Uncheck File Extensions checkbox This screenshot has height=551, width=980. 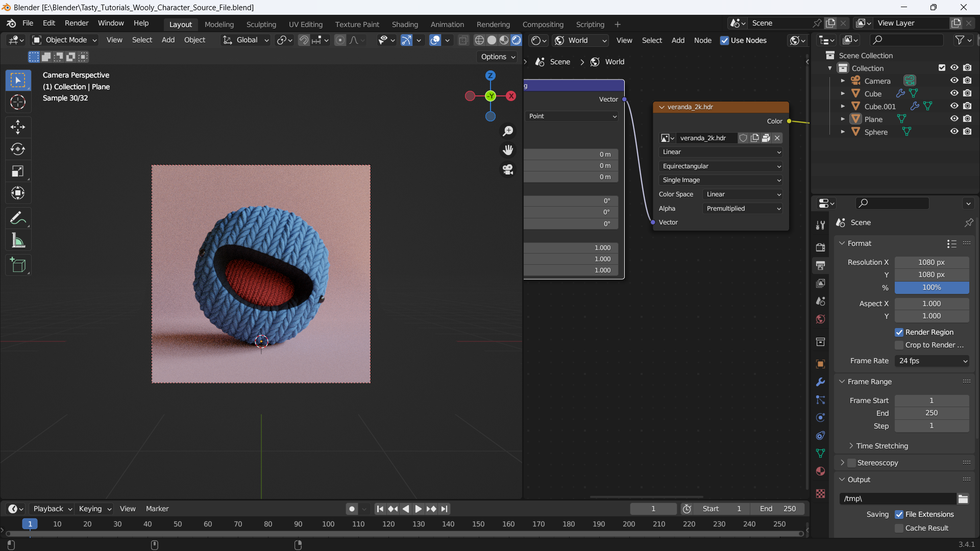[899, 515]
